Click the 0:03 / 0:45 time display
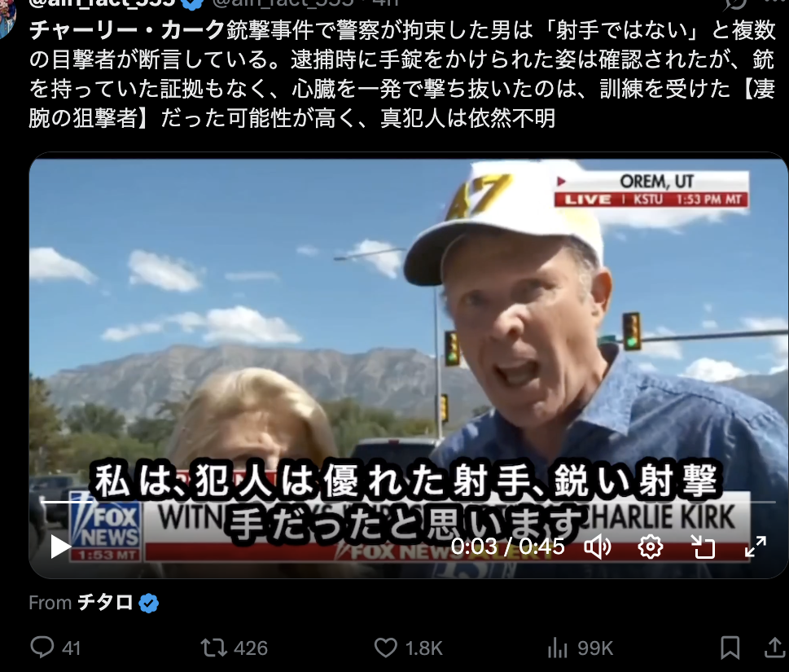The height and width of the screenshot is (672, 789). [x=507, y=547]
